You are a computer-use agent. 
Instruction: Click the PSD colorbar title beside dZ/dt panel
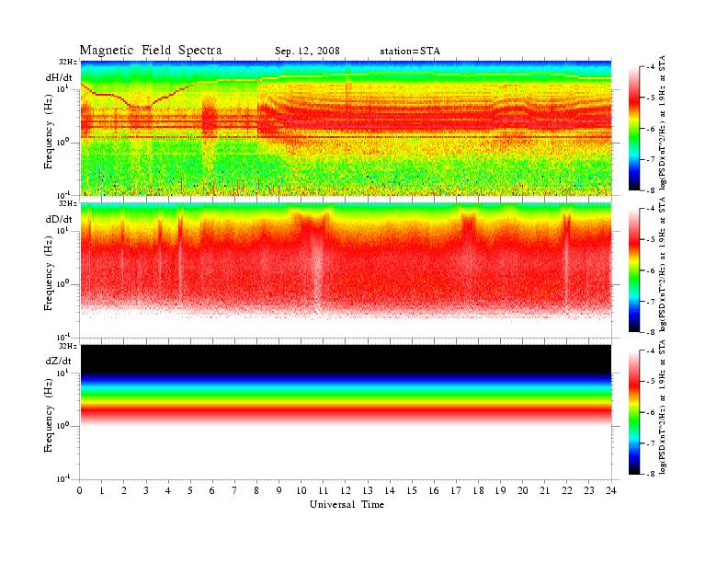[663, 407]
